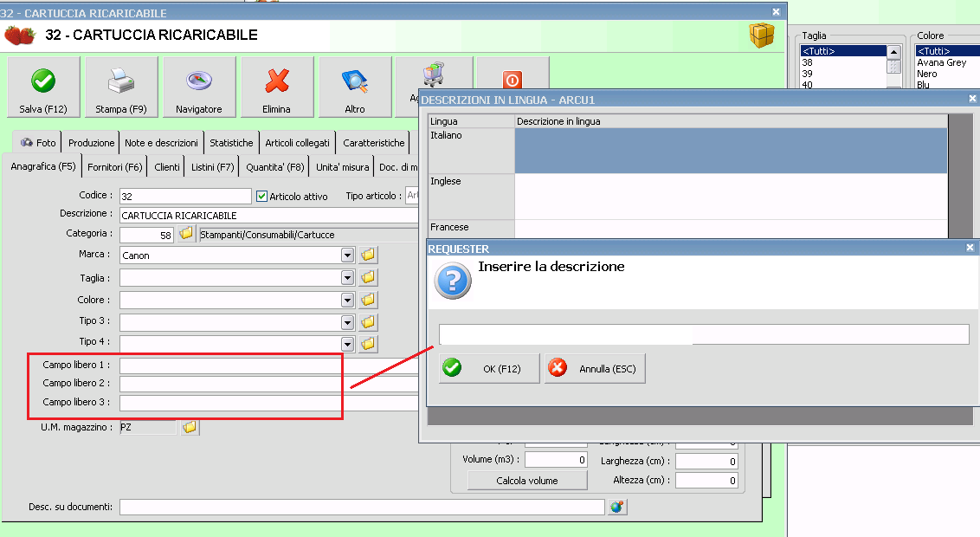Click the red power toolbar icon
The image size is (980, 537).
click(x=512, y=80)
